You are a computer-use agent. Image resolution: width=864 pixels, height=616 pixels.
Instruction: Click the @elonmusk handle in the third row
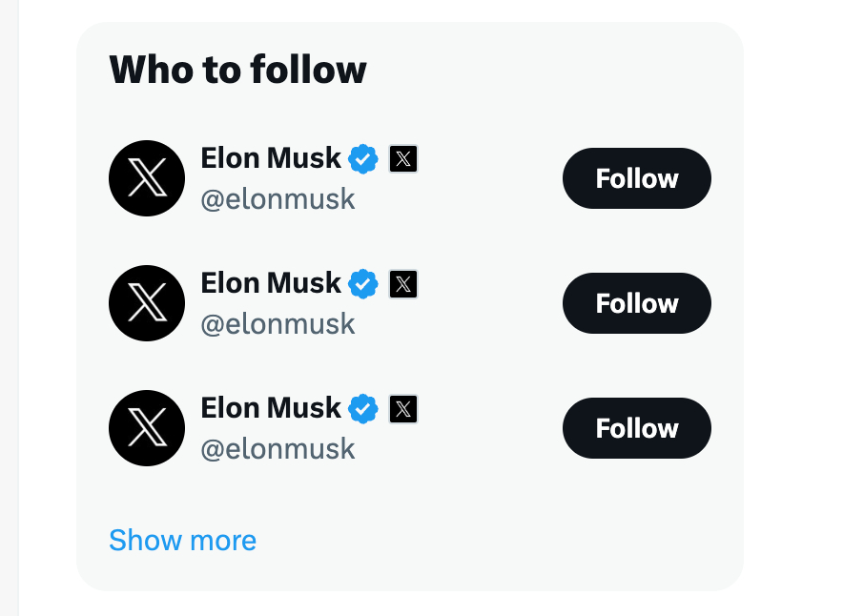pyautogui.click(x=278, y=449)
